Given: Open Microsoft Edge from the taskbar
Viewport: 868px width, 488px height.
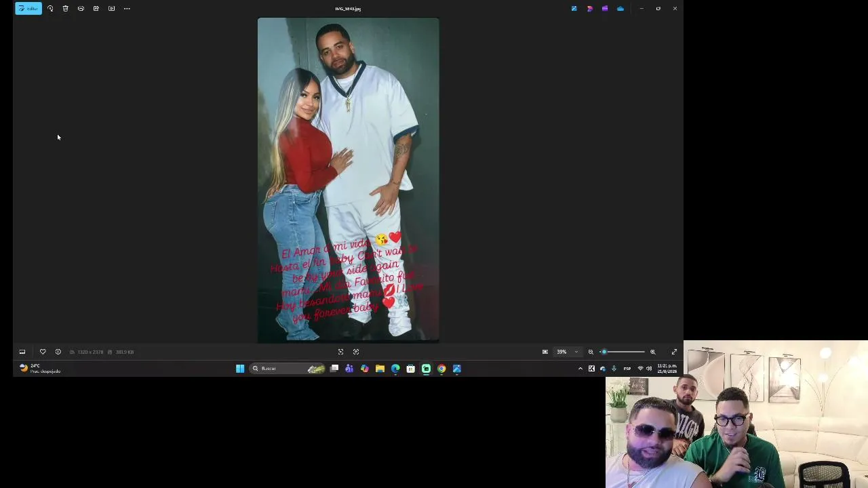Looking at the screenshot, I should (395, 369).
